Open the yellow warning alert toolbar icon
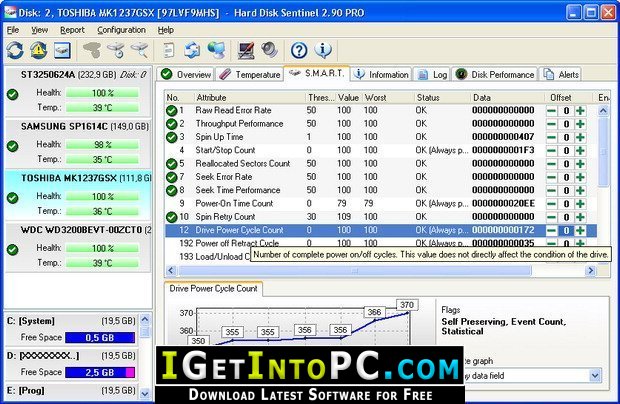This screenshot has width=620, height=404. (x=38, y=50)
